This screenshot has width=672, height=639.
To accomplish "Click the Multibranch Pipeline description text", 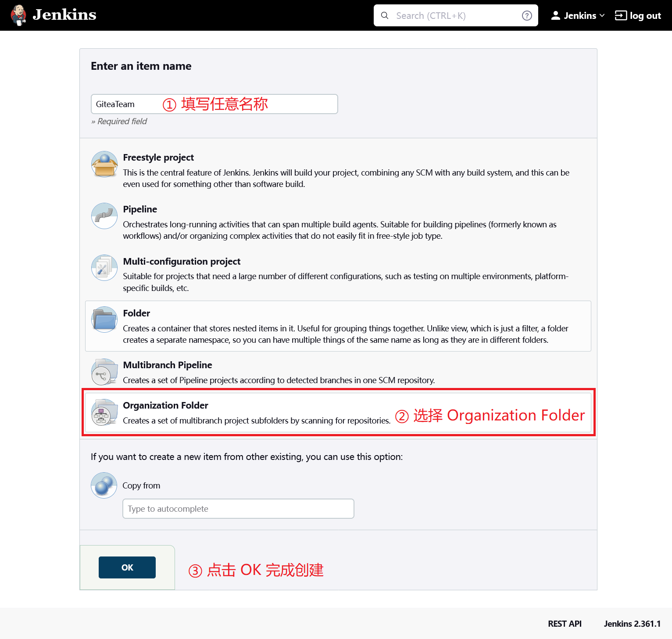I will click(279, 381).
